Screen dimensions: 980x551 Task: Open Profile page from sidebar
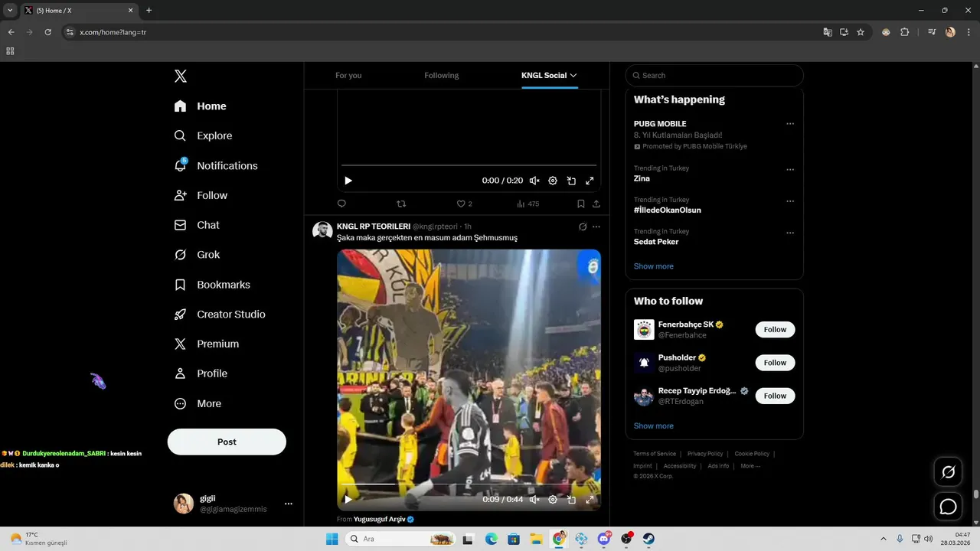point(201,373)
